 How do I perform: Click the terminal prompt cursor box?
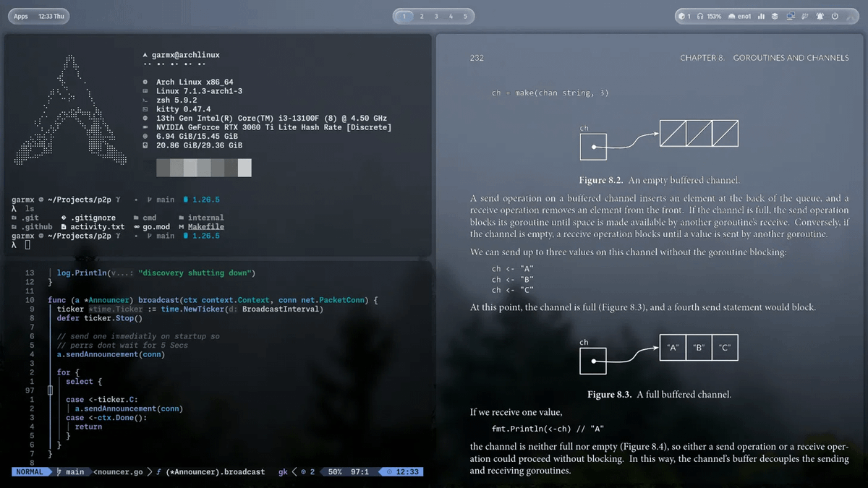(27, 244)
